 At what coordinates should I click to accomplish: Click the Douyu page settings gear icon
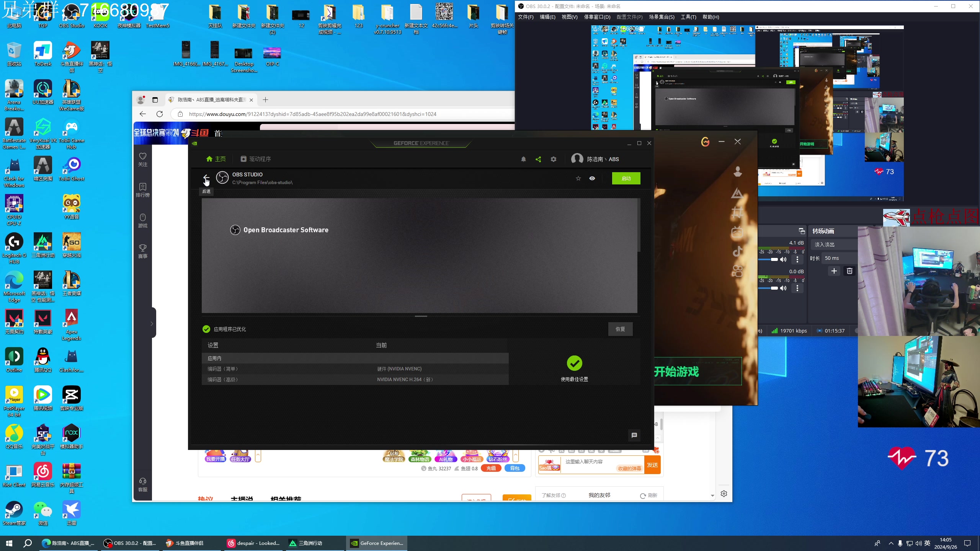tap(724, 494)
